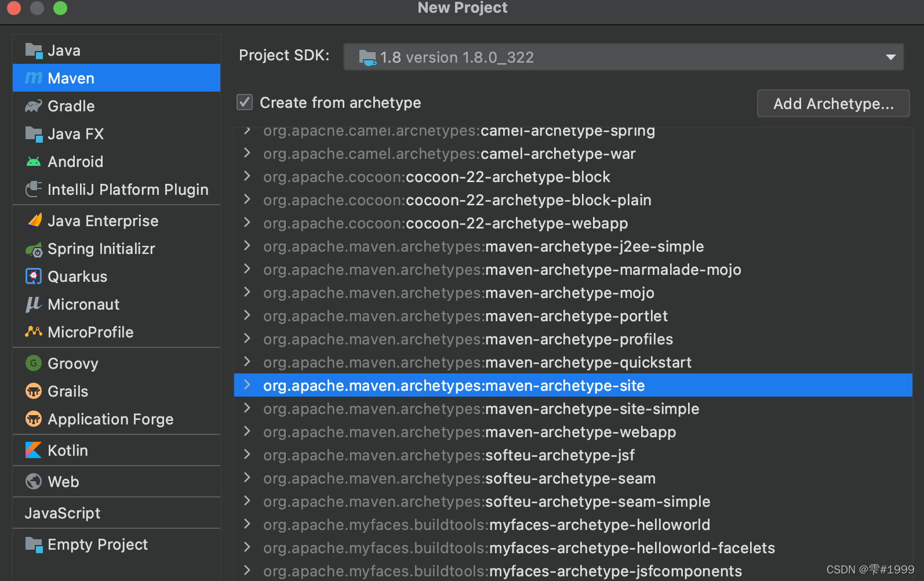
Task: Expand cocoon-22-archetype-block node
Action: pyautogui.click(x=247, y=176)
